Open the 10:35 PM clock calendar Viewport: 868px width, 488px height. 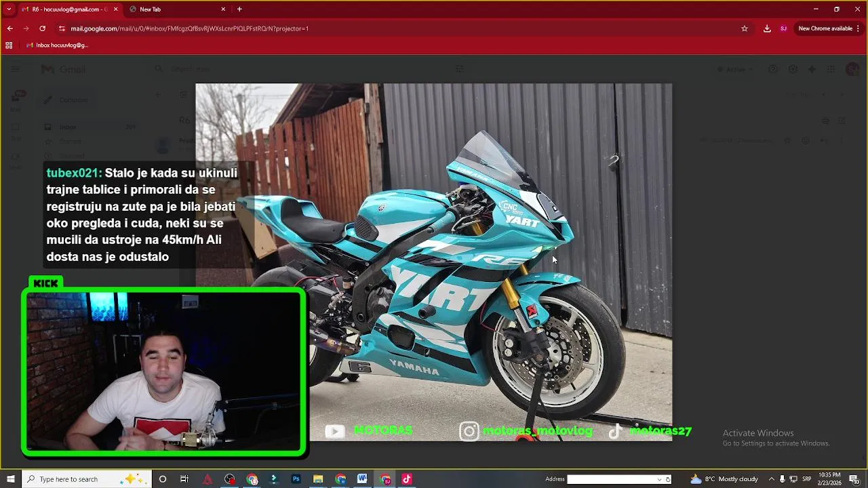829,479
